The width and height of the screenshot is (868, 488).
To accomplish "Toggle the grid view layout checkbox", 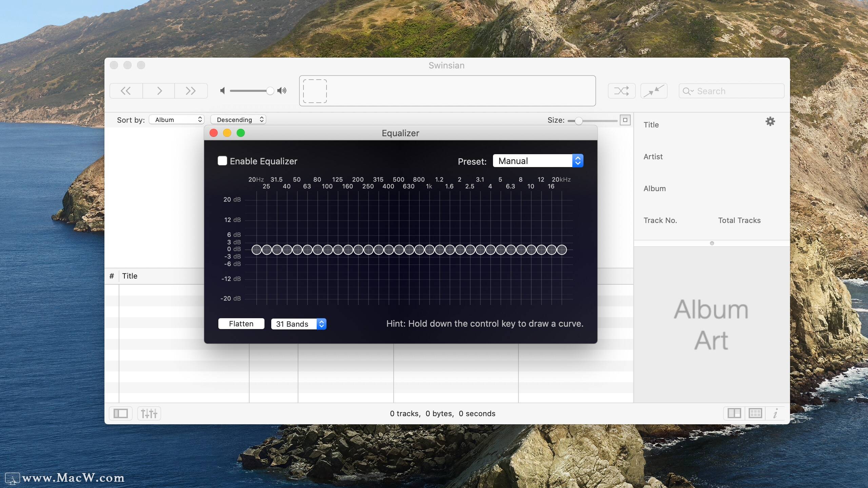I will 754,413.
